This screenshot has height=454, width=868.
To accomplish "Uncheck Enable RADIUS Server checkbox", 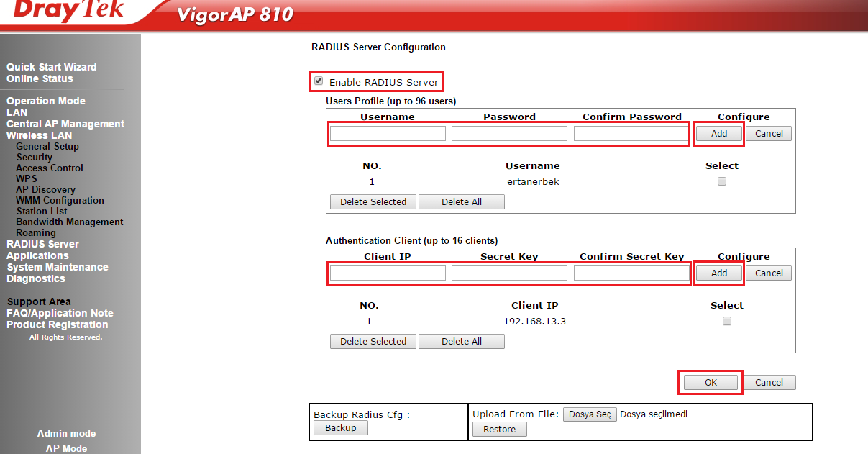I will pyautogui.click(x=319, y=81).
